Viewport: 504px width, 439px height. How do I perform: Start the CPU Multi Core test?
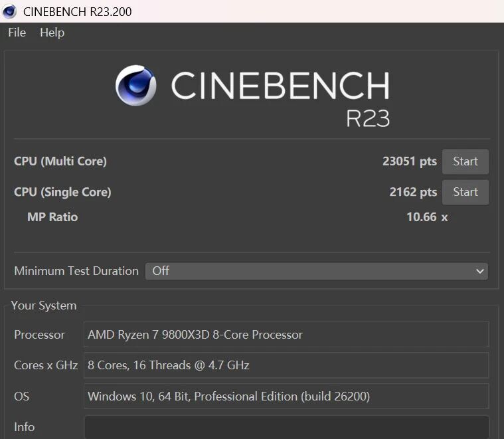pos(465,161)
